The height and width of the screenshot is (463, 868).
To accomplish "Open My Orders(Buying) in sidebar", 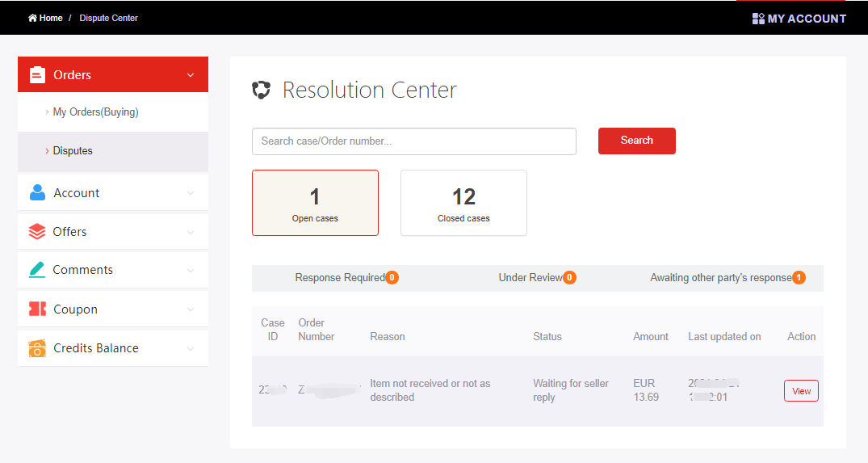I will click(95, 112).
